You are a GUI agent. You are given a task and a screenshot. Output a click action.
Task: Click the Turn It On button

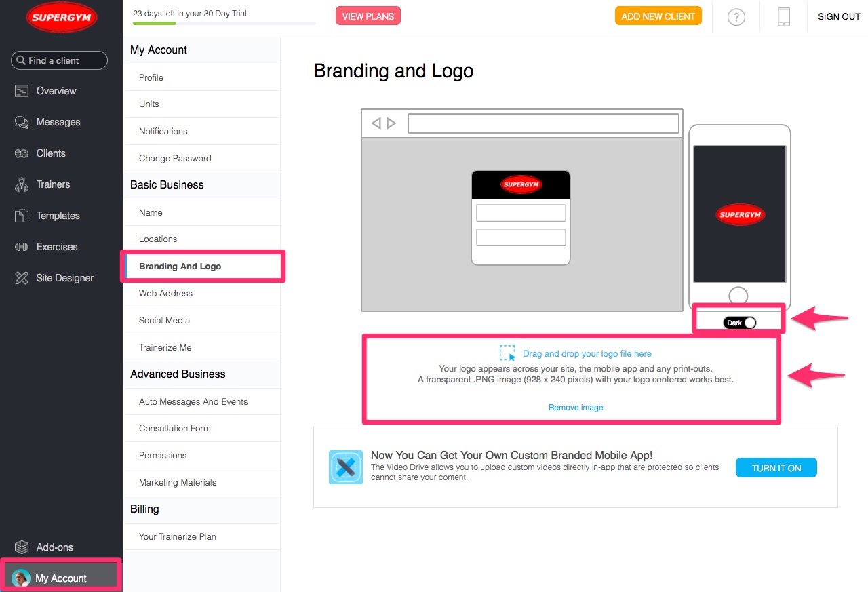[x=776, y=468]
